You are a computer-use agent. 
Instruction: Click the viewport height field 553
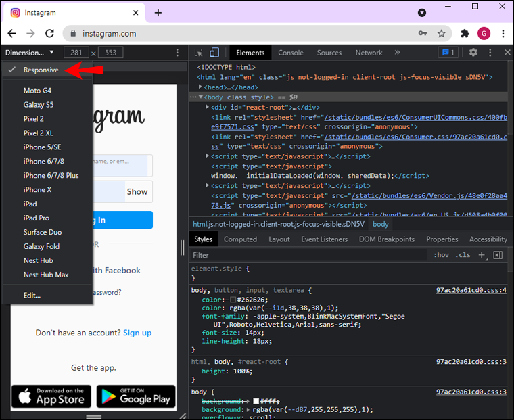pyautogui.click(x=110, y=53)
